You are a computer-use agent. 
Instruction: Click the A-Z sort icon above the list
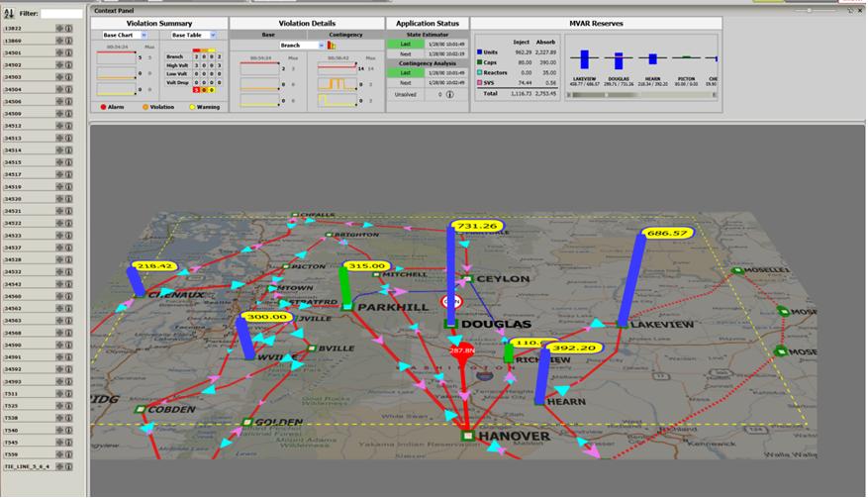click(x=9, y=13)
